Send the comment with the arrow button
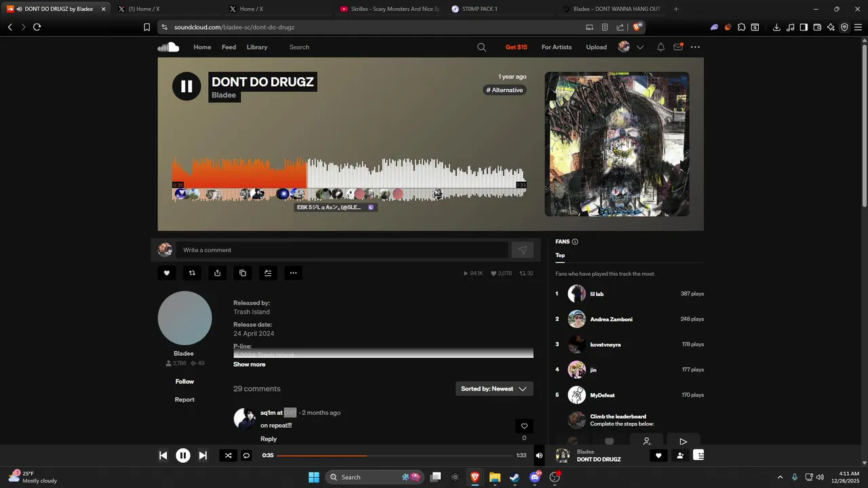The image size is (868, 488). tap(522, 250)
